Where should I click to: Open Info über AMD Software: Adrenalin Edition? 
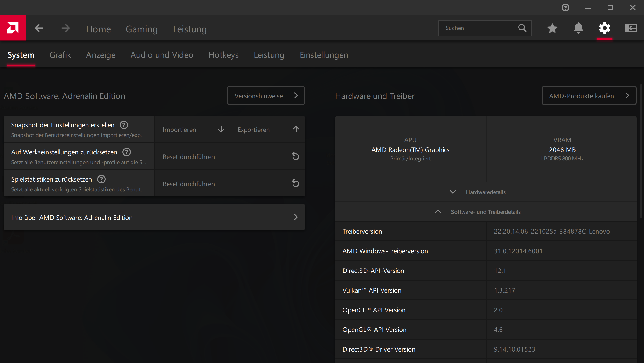[x=154, y=217]
